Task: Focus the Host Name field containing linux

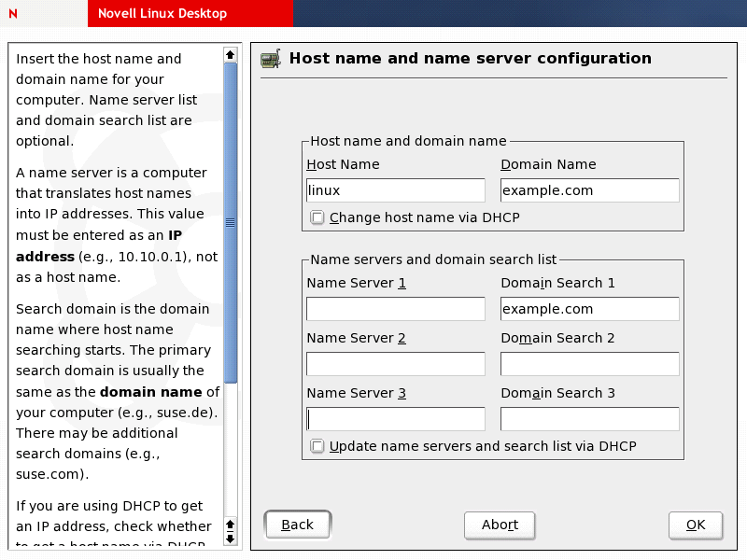Action: click(396, 190)
